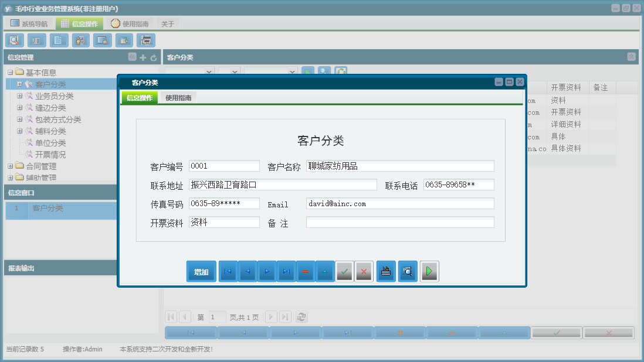
Task: Click the 联系地址 input field
Action: 283,185
